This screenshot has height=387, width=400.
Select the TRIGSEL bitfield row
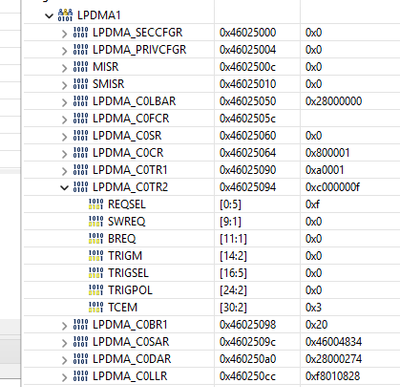pyautogui.click(x=212, y=273)
